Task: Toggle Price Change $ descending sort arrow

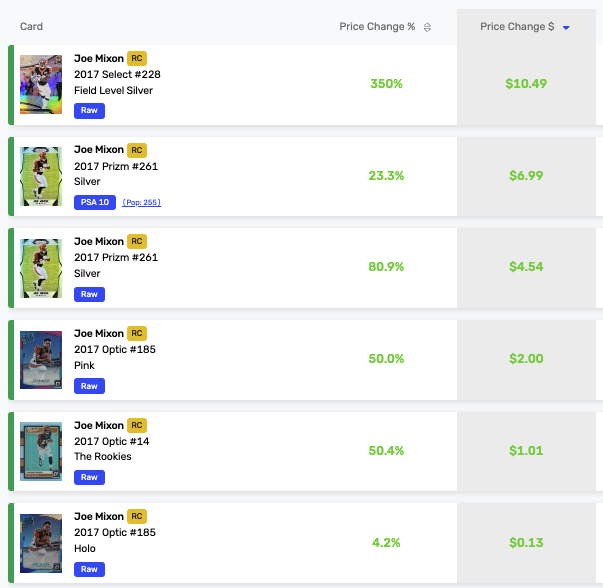Action: click(566, 27)
